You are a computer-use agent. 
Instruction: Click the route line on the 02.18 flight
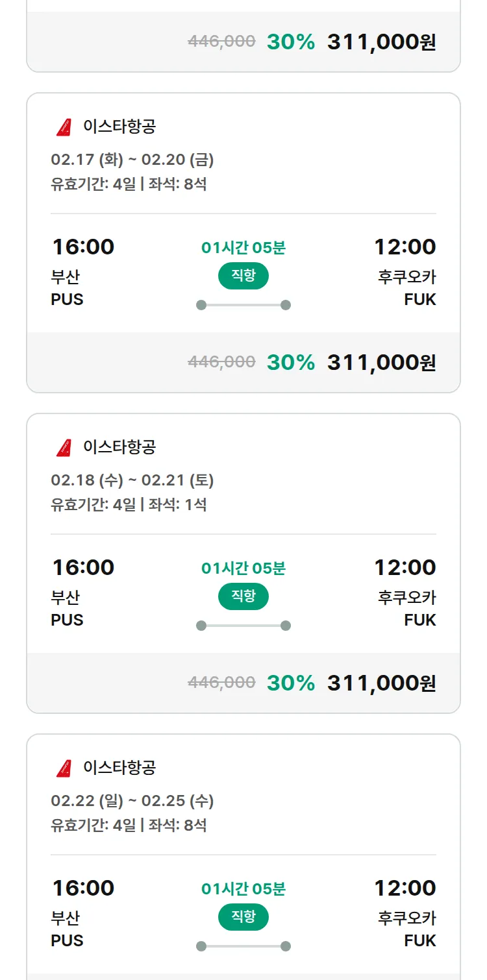pyautogui.click(x=243, y=626)
